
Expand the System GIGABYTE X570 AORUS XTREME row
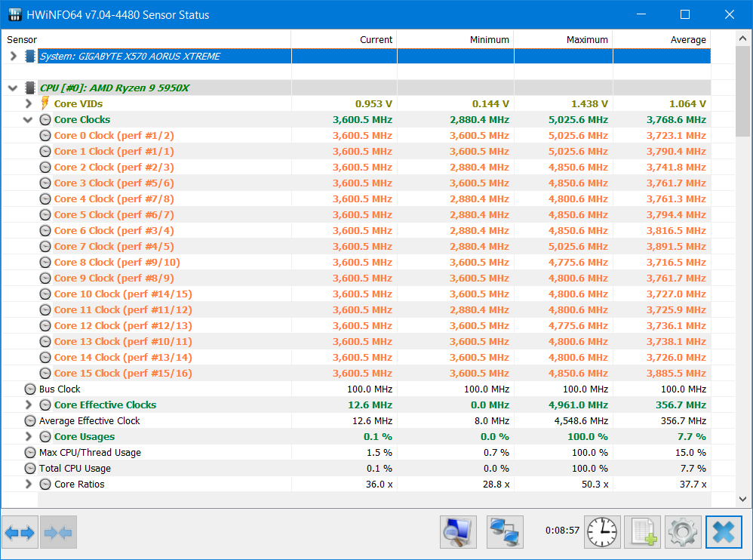(14, 56)
